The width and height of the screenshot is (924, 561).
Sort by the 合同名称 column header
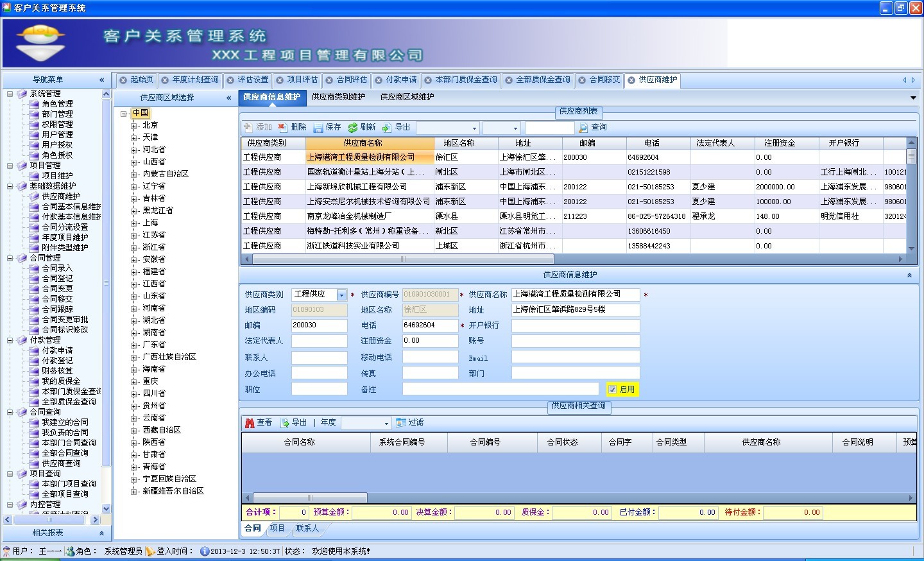pos(306,442)
